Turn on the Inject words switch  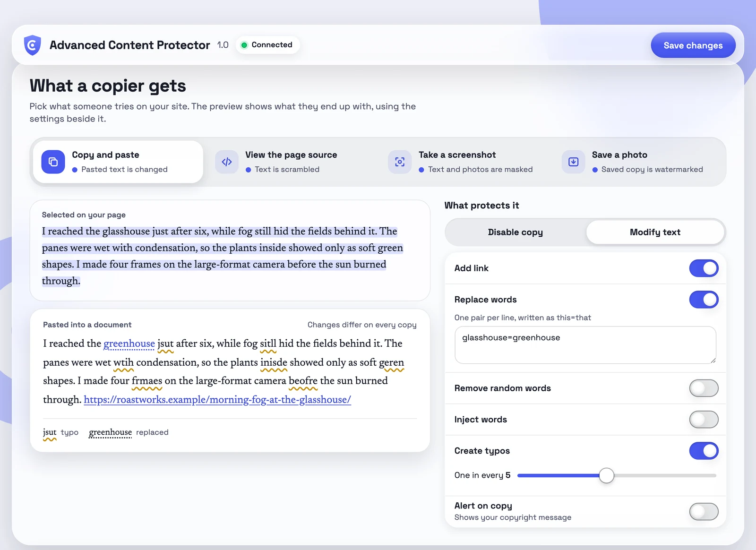coord(704,420)
